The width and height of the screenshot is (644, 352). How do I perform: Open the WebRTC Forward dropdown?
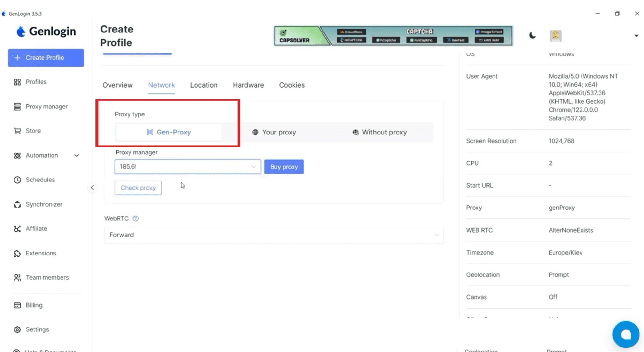tap(274, 235)
